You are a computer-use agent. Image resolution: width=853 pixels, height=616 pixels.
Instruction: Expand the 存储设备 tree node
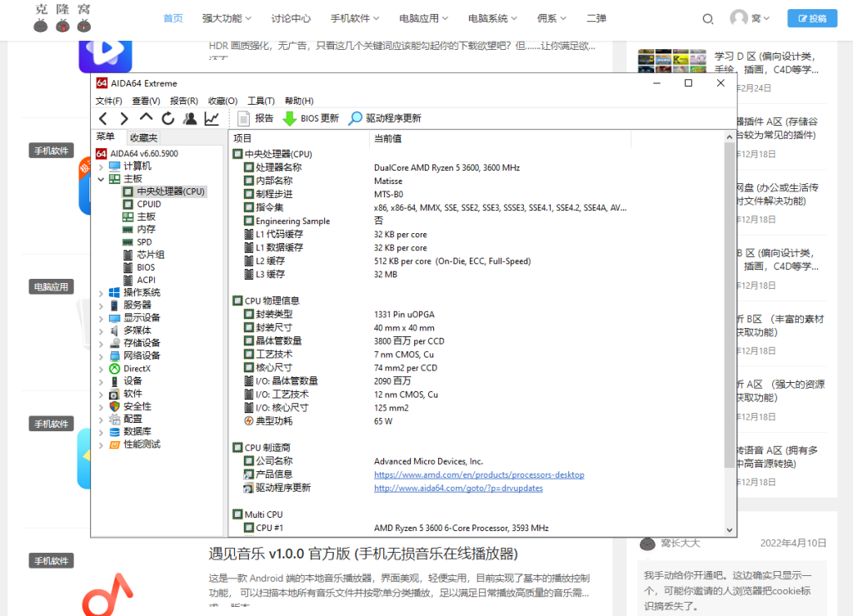101,344
